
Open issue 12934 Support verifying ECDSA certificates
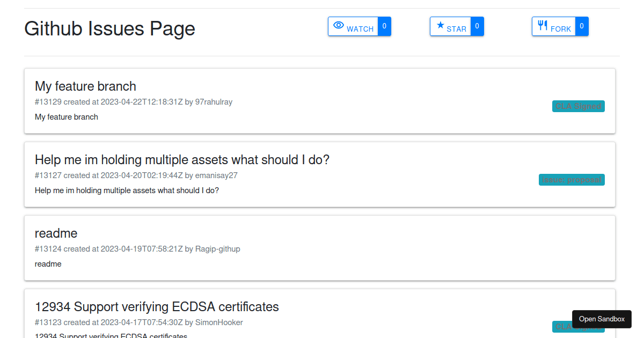(x=157, y=306)
